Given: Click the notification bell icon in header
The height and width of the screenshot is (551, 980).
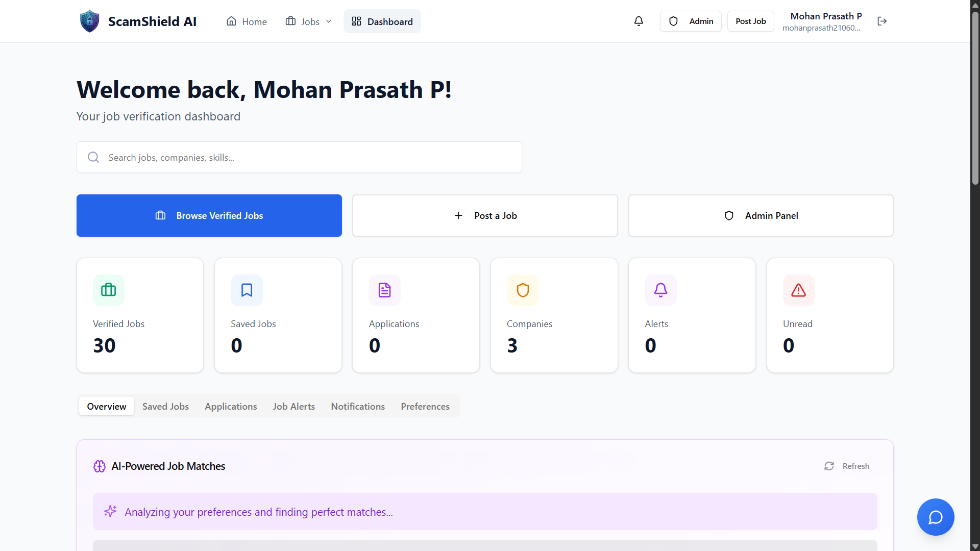Looking at the screenshot, I should pyautogui.click(x=639, y=21).
